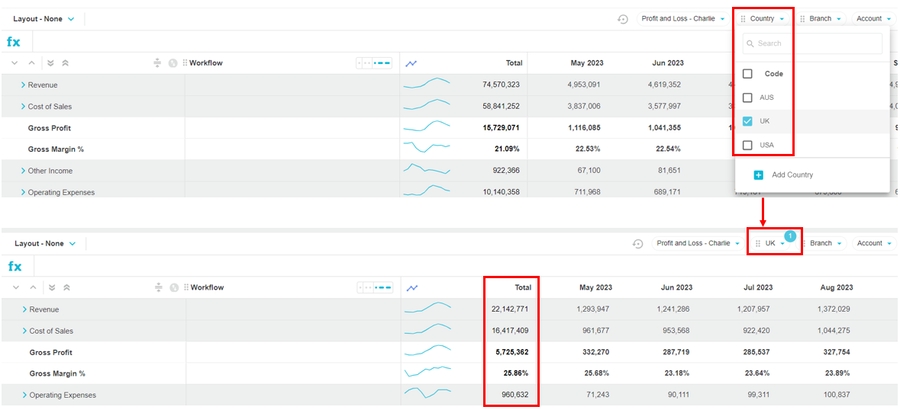Viewport: 900px width, 410px height.
Task: Check the USA country checkbox
Action: pyautogui.click(x=747, y=145)
